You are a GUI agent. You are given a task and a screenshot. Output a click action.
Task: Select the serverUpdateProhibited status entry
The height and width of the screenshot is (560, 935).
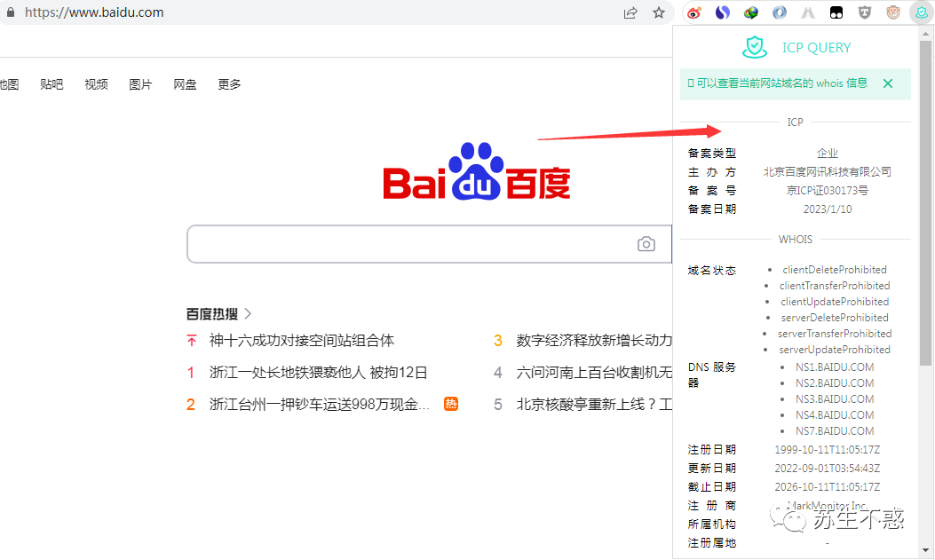coord(835,350)
